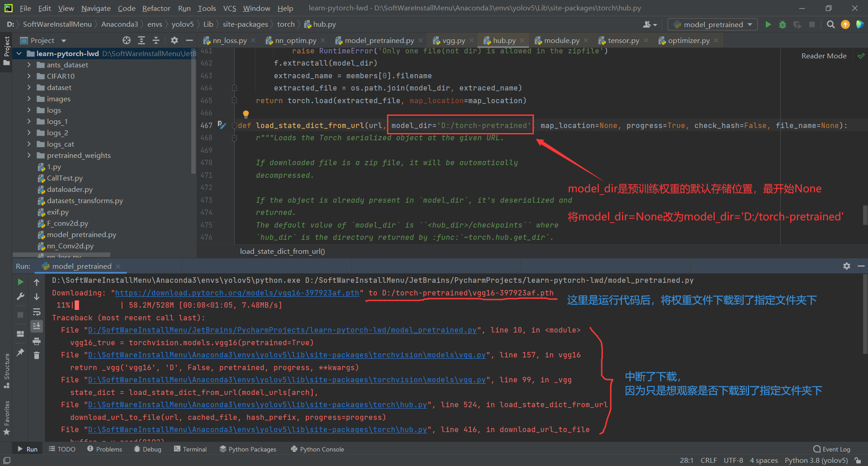868x466 pixels.
Task: Open Run panel settings gear
Action: tap(847, 266)
